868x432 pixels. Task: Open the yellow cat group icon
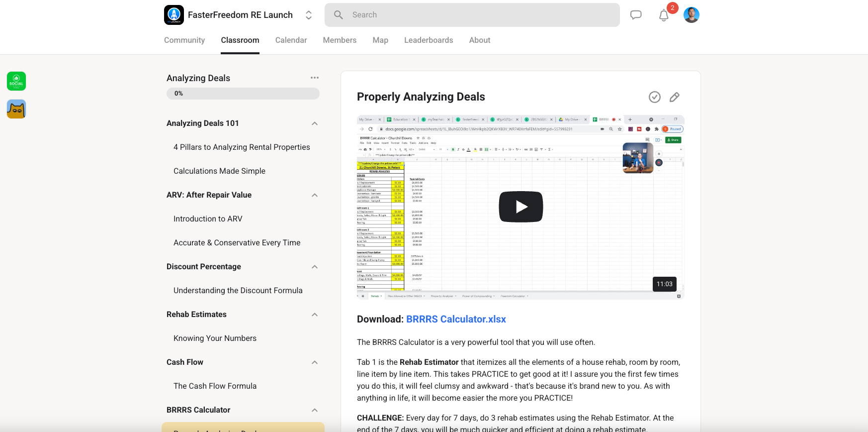pyautogui.click(x=16, y=109)
